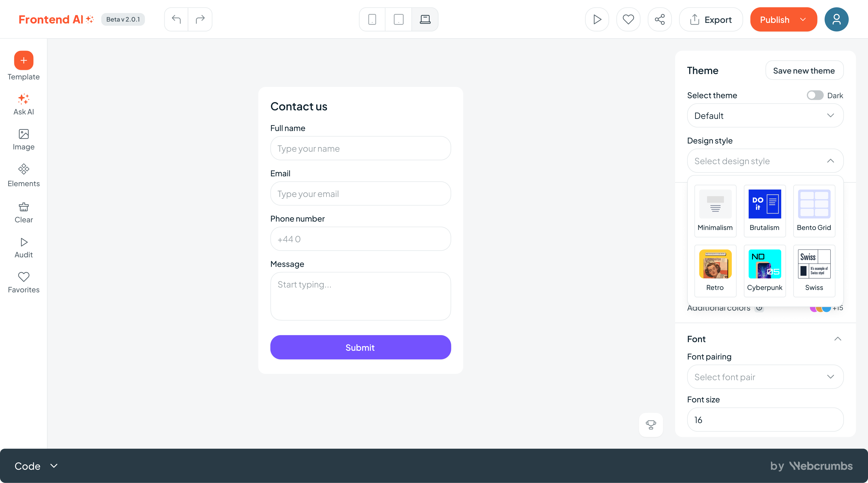Click the Font size input field
This screenshot has width=868, height=483.
tap(765, 420)
